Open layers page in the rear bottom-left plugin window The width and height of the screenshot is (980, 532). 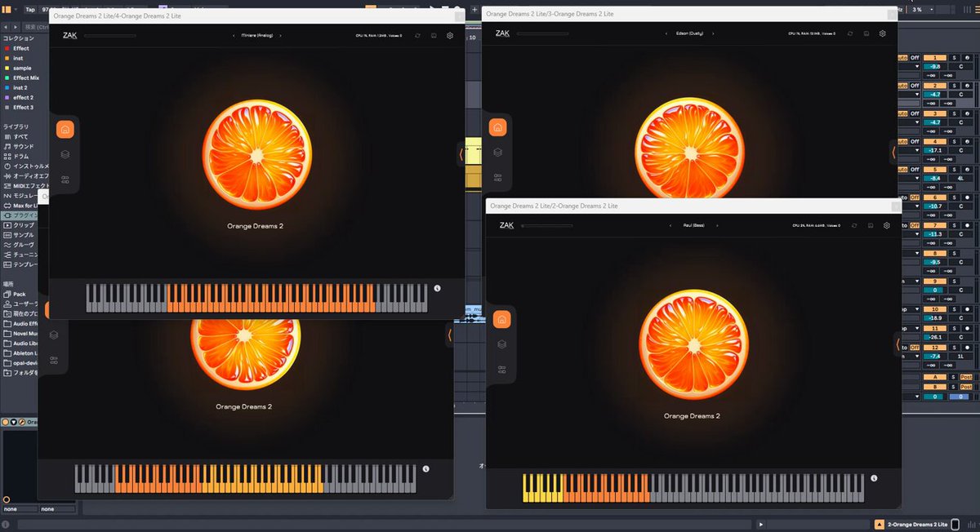click(x=54, y=335)
